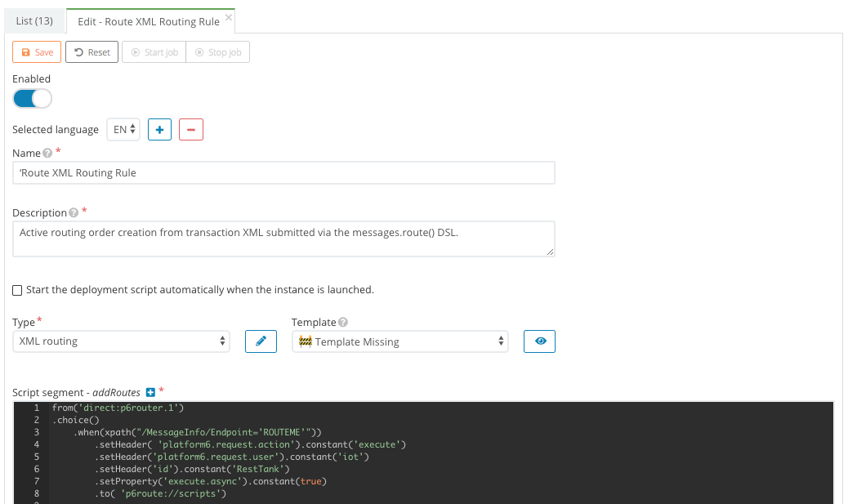The width and height of the screenshot is (848, 504).
Task: Click the plus icon next to addRoutes
Action: 150,392
